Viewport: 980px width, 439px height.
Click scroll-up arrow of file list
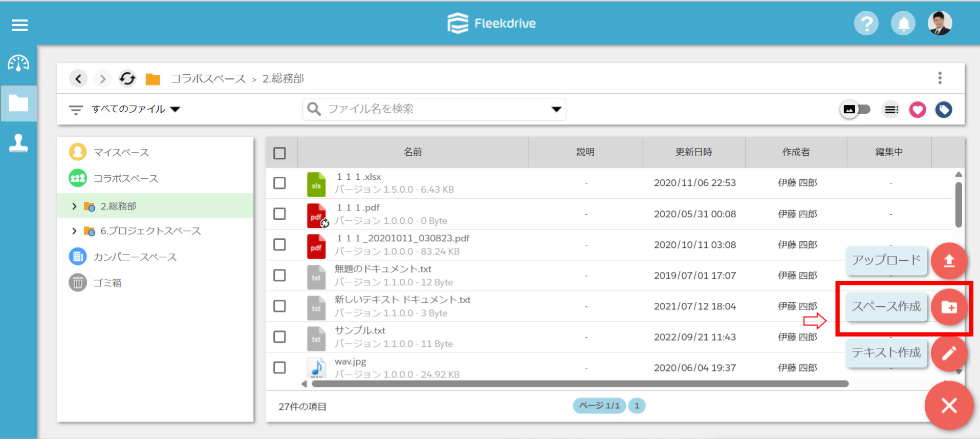click(x=959, y=175)
